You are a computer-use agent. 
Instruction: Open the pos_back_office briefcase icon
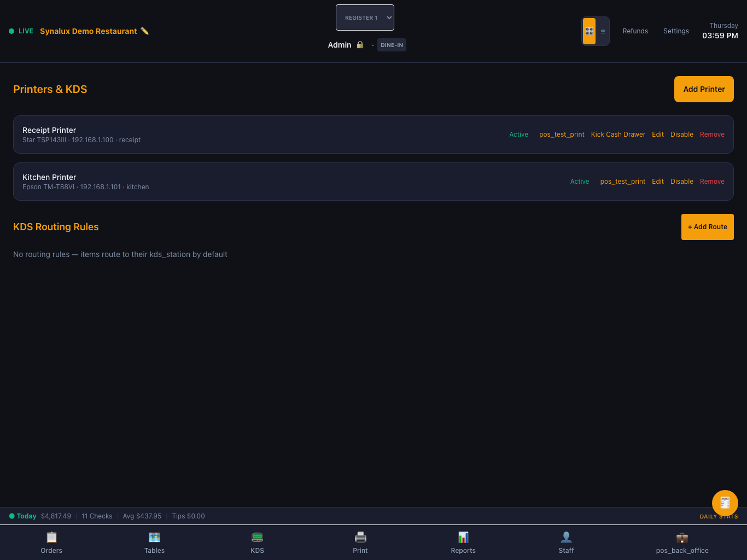tap(682, 537)
